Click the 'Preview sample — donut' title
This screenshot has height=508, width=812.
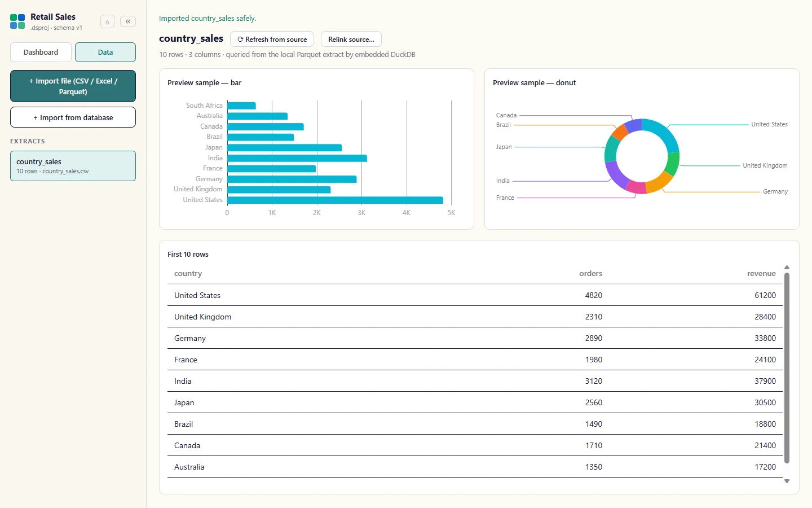click(534, 82)
